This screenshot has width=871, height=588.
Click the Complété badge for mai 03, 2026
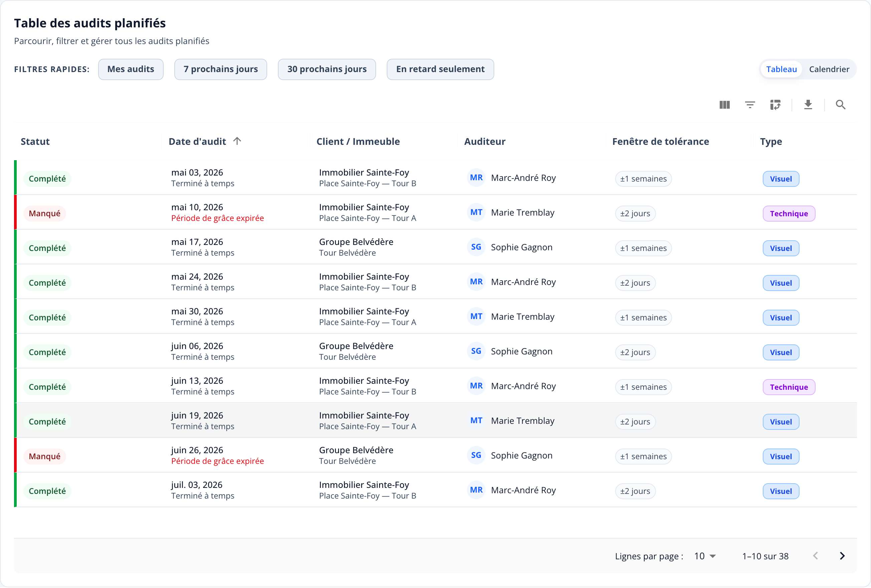click(47, 179)
